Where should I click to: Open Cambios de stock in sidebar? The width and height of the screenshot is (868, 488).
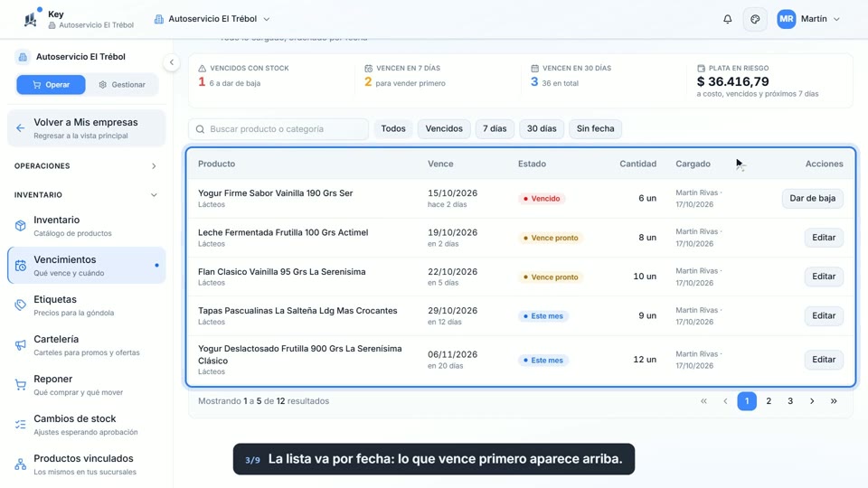[x=87, y=425]
